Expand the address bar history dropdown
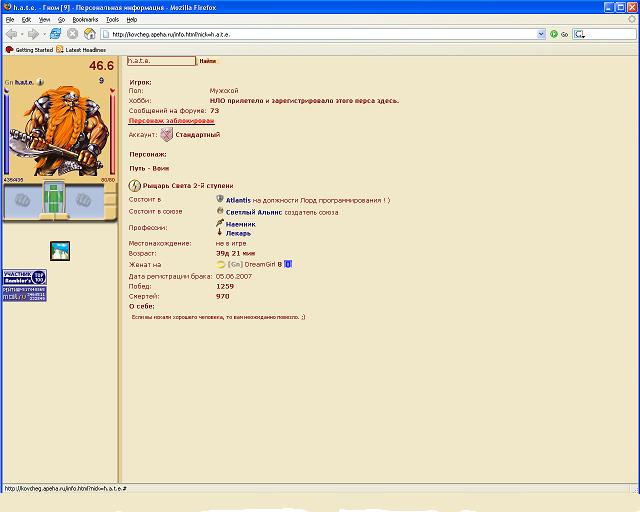The height and width of the screenshot is (512, 640). 541,34
